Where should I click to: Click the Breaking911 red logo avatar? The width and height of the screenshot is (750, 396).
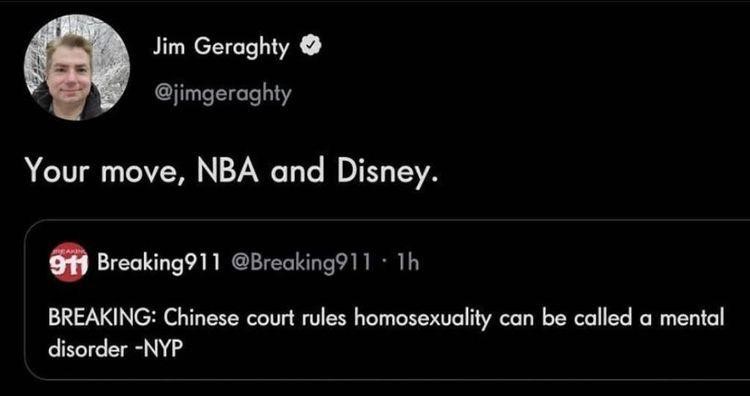click(x=69, y=262)
